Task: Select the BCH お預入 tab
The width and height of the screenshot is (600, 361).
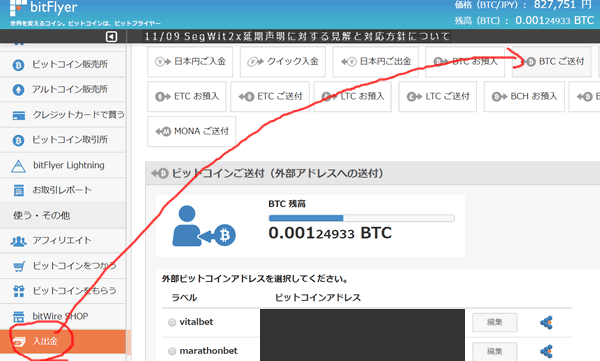Action: click(524, 96)
